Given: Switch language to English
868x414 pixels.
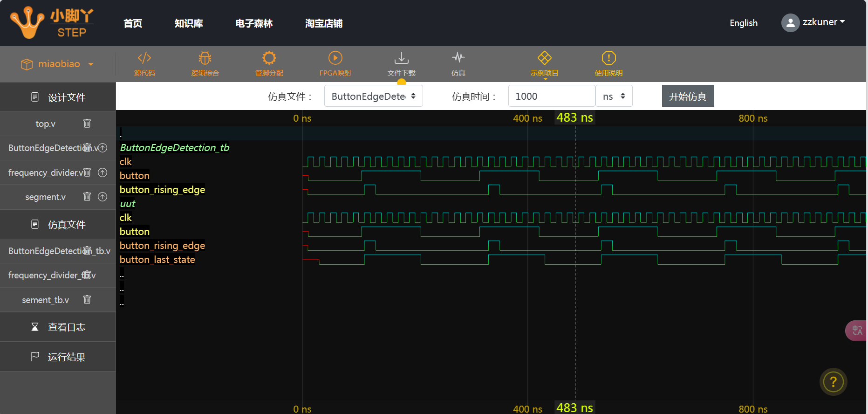Looking at the screenshot, I should pos(743,23).
